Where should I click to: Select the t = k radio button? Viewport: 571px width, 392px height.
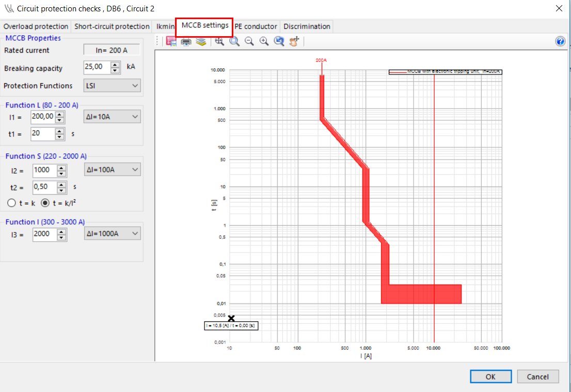coord(11,203)
